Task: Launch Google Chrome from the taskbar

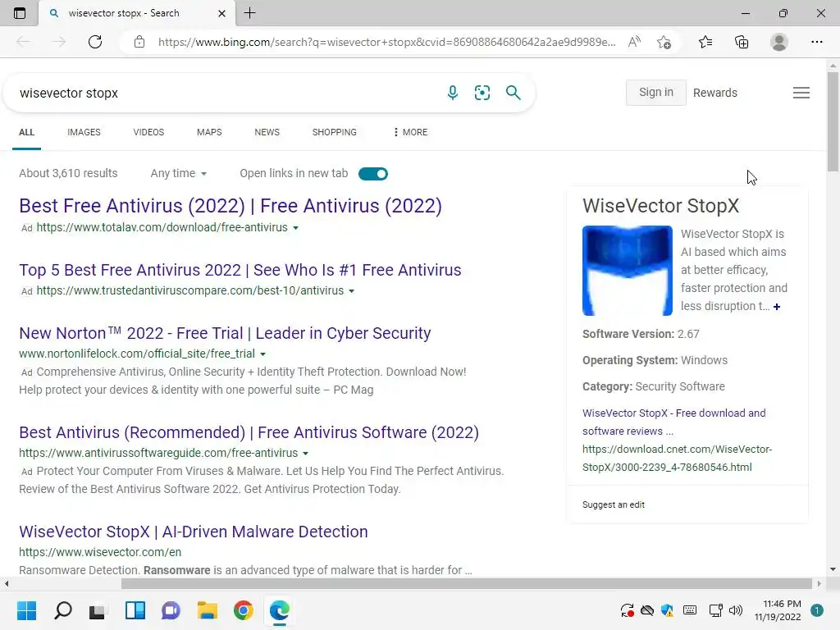Action: click(x=243, y=610)
